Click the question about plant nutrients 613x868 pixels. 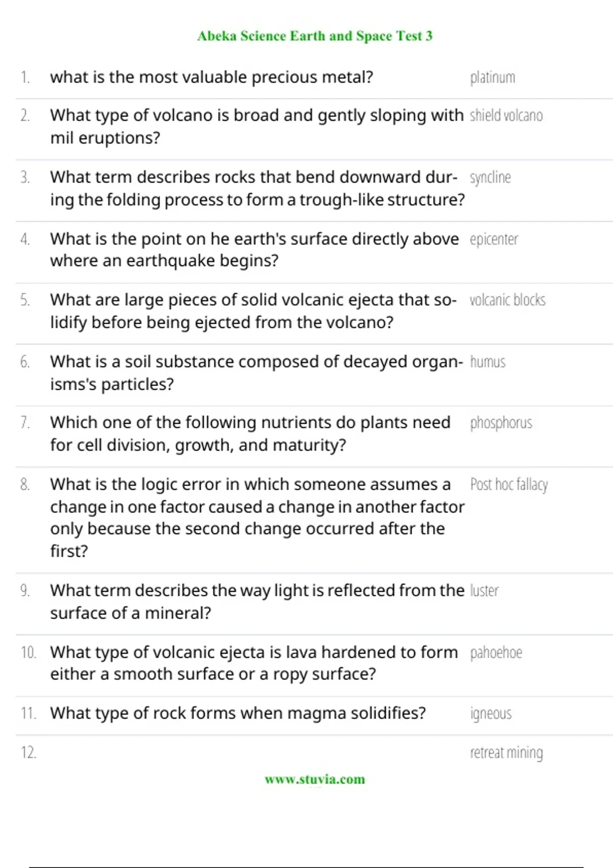250,433
